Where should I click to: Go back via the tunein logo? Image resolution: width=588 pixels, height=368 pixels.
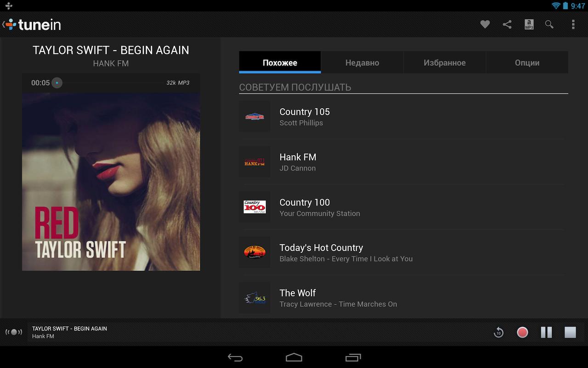click(32, 24)
